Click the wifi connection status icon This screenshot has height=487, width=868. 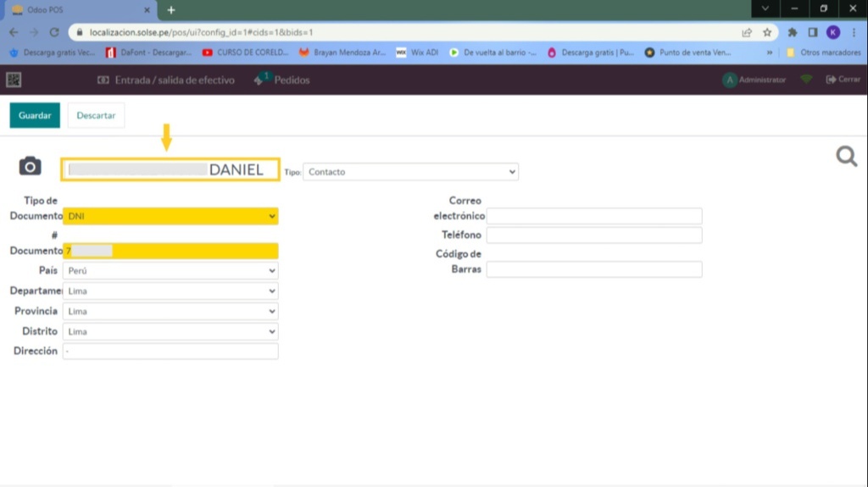(806, 80)
